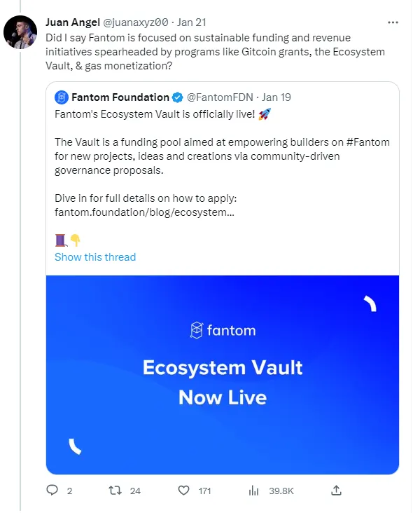Open Juan Angel display name

(73, 22)
